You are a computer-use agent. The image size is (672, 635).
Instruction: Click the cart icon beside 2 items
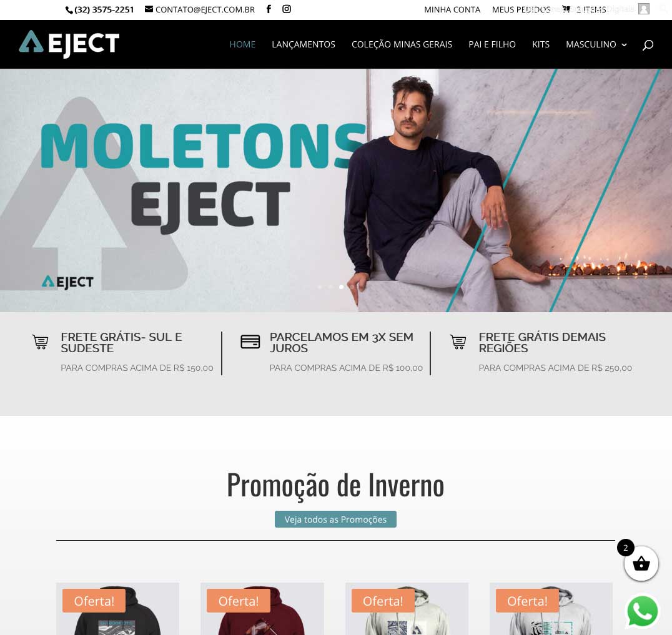pyautogui.click(x=566, y=9)
